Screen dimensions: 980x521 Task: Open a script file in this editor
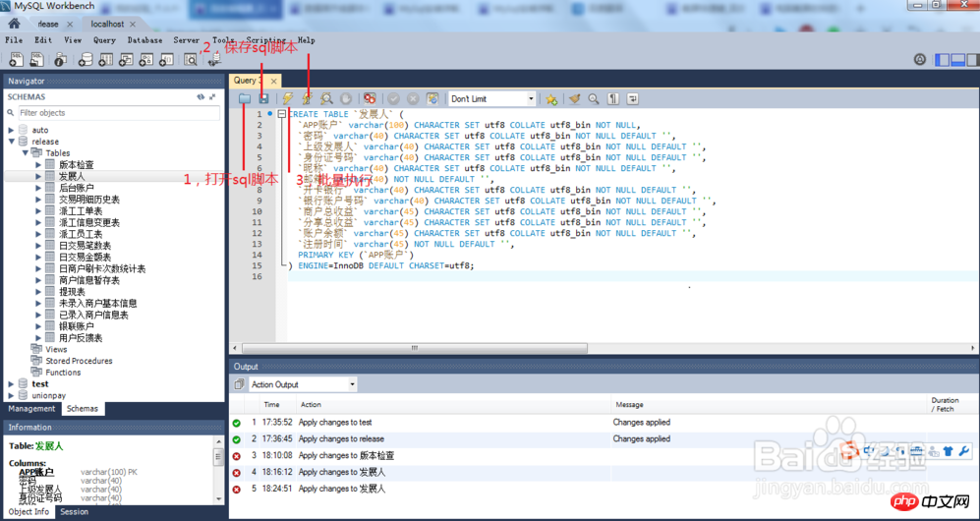point(245,98)
